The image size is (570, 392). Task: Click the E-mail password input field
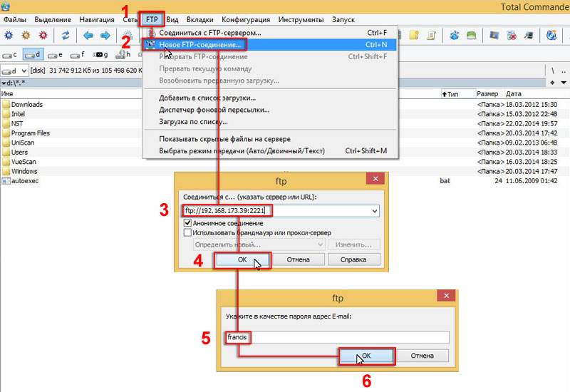click(x=337, y=337)
